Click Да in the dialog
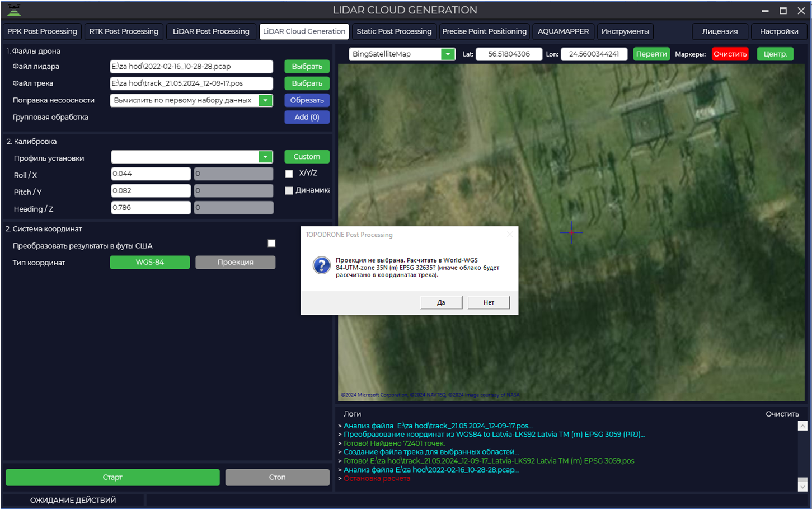 pos(441,302)
